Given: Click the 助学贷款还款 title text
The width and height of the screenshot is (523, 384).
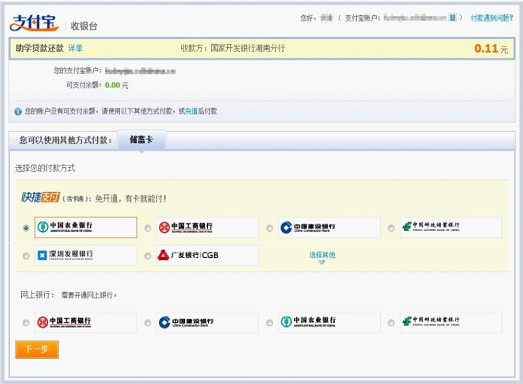Looking at the screenshot, I should tap(40, 48).
